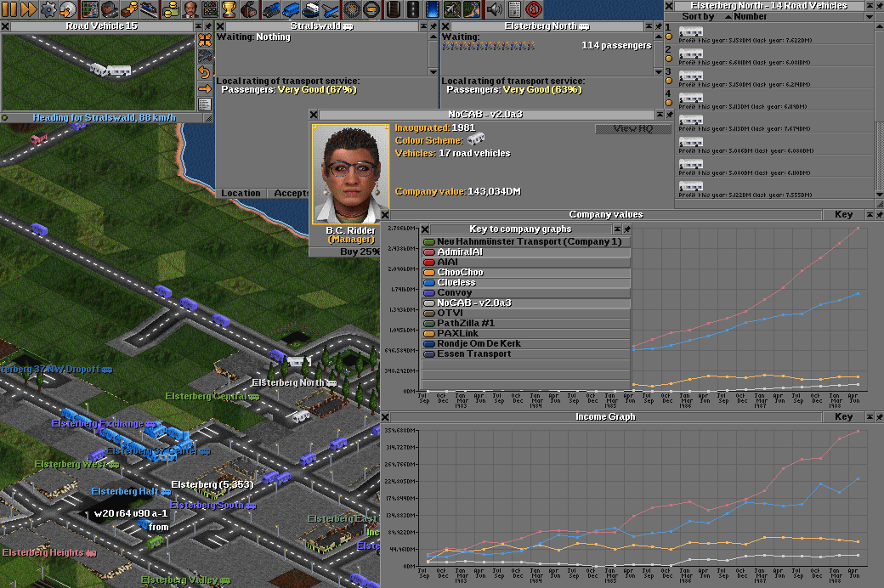
Task: Click Sort by to reverse order
Action: click(x=697, y=17)
